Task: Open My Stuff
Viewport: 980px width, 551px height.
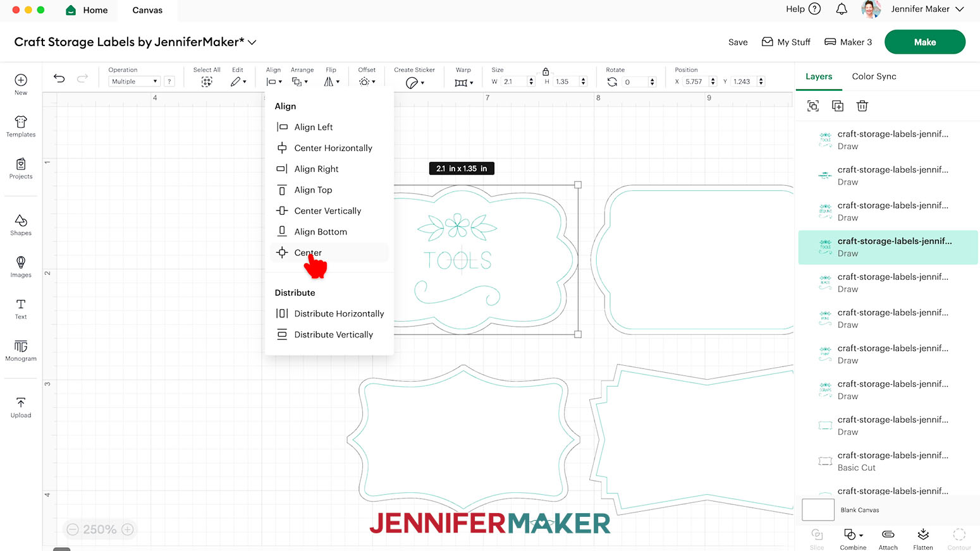Action: [786, 42]
